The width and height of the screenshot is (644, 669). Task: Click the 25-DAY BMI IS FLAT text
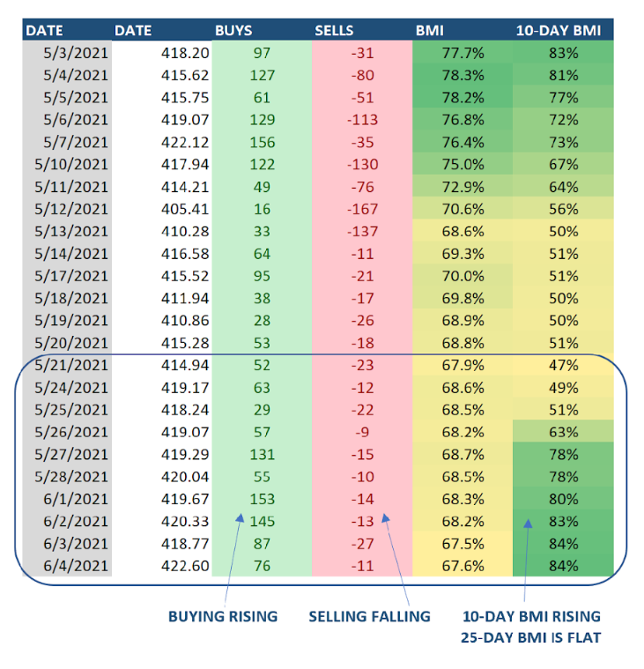530,637
